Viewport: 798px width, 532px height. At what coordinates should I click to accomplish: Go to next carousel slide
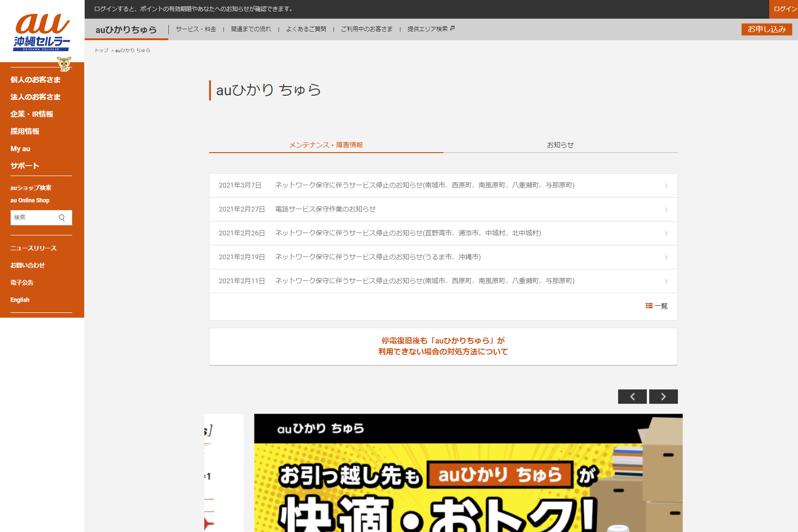pyautogui.click(x=663, y=397)
